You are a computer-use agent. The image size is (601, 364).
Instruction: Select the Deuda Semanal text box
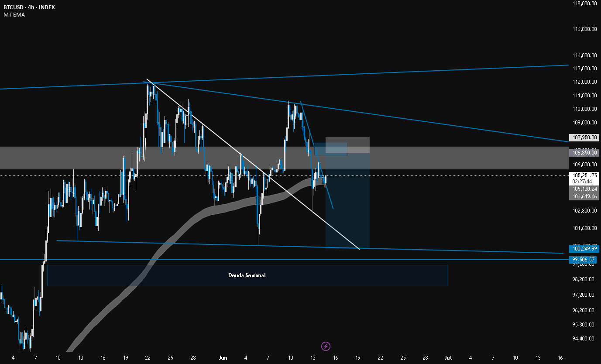click(247, 275)
